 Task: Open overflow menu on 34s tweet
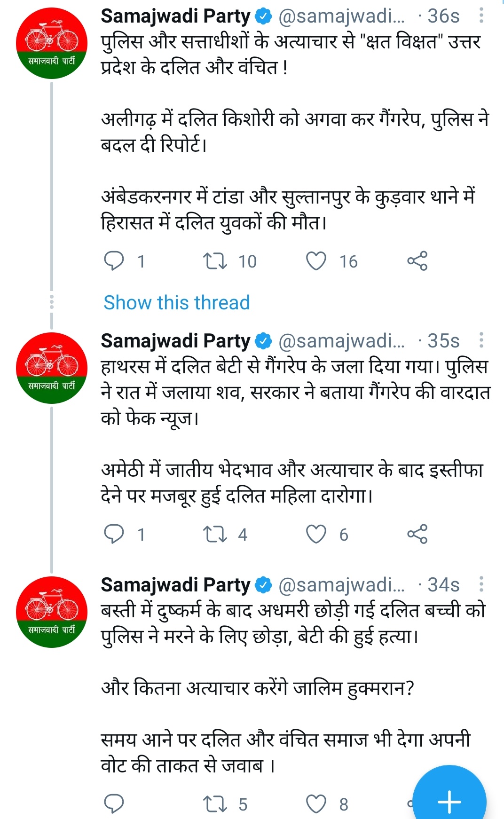click(x=481, y=584)
